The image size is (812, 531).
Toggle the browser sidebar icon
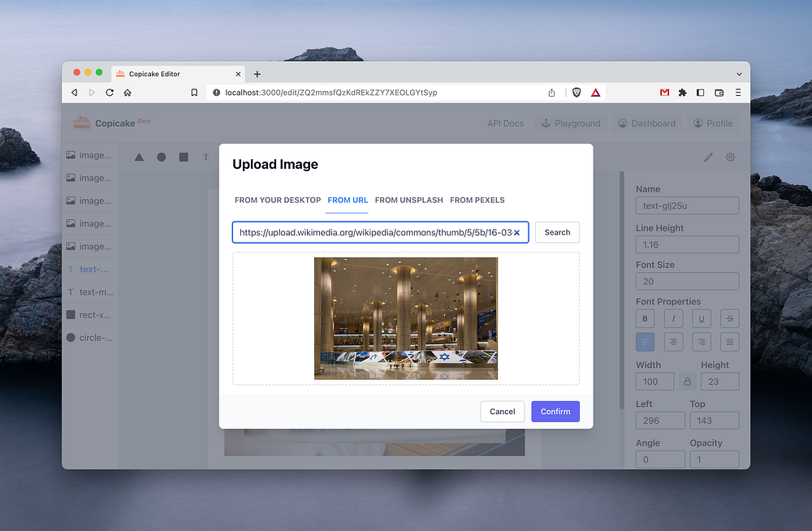[x=700, y=93]
